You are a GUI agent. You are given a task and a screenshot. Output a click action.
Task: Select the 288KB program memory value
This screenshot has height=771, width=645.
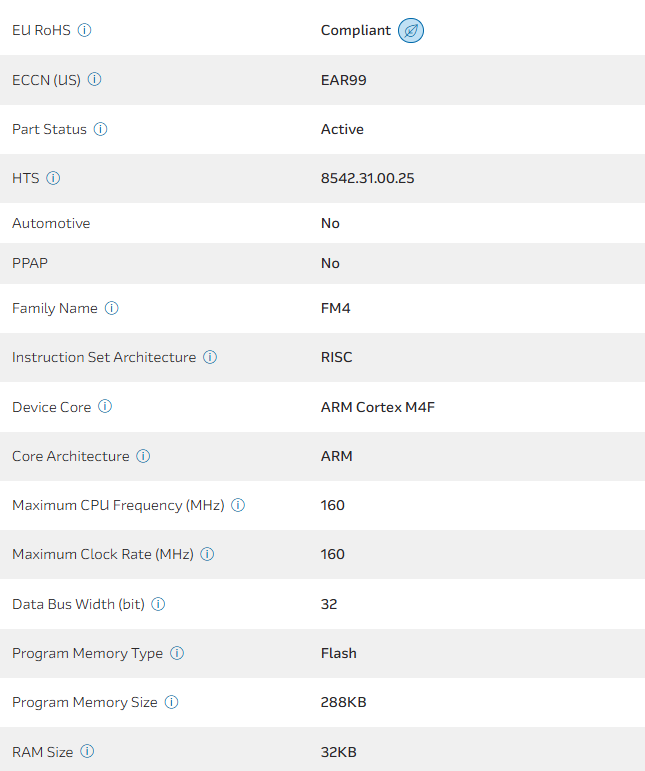(343, 702)
